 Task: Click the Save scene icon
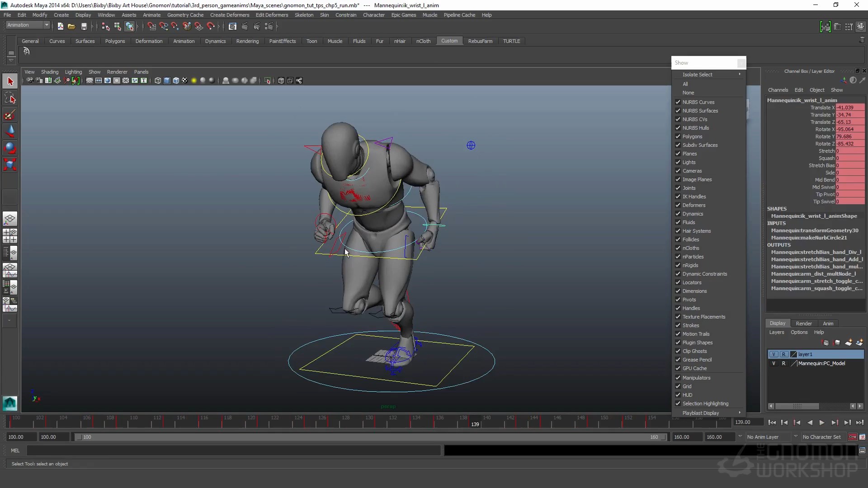84,27
